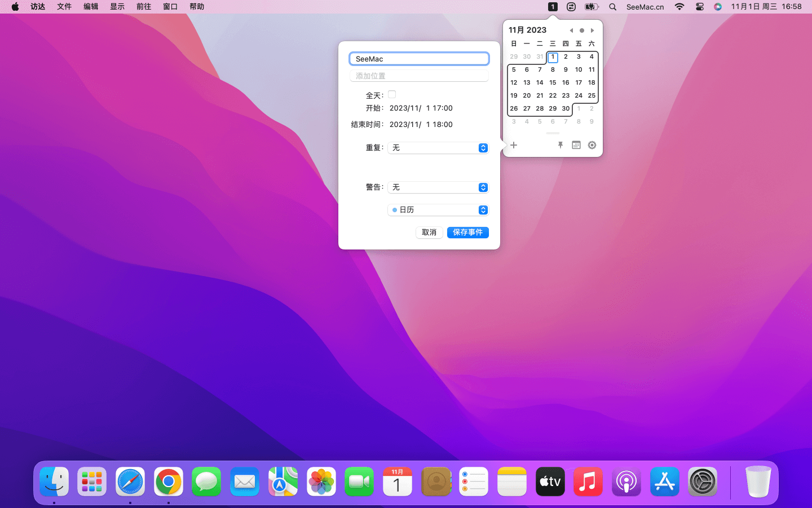Click the calendar date icon in menu bar

[553, 7]
